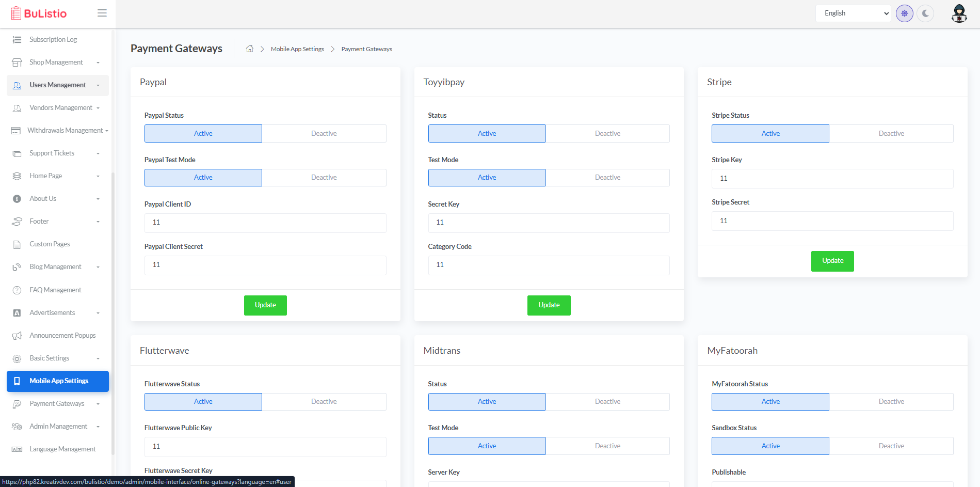This screenshot has width=980, height=487.
Task: Click Update button in Toyyibpay card
Action: 549,305
